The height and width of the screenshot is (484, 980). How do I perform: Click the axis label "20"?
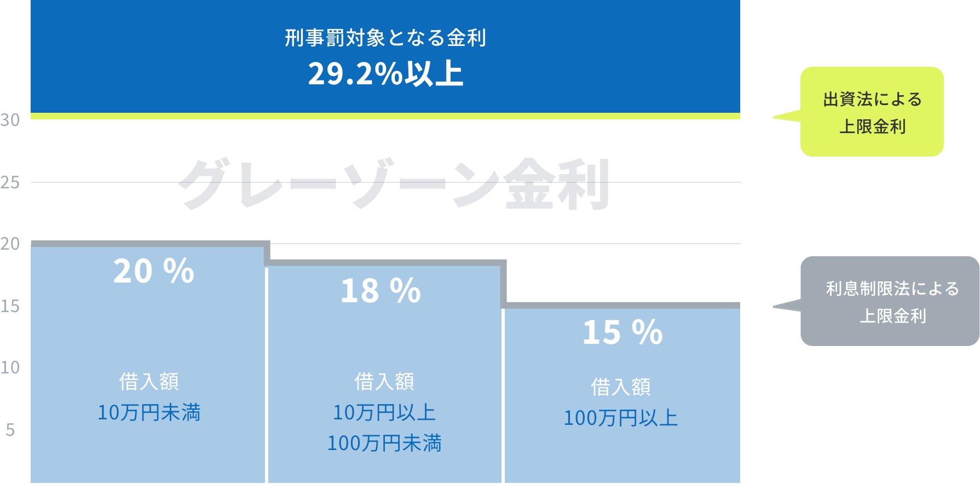(10, 244)
